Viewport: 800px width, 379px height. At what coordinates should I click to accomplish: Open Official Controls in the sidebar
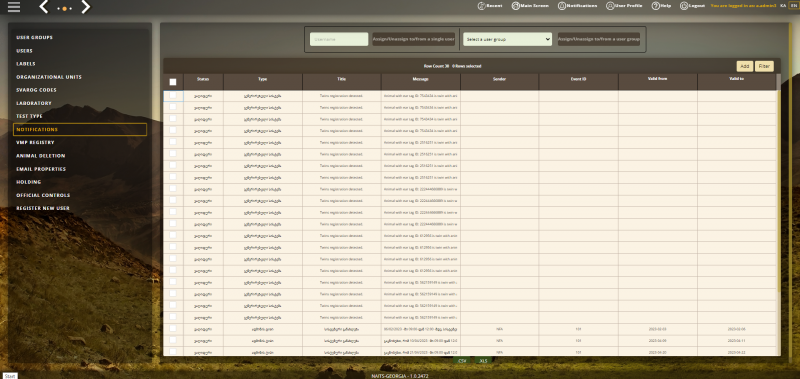[x=43, y=195]
